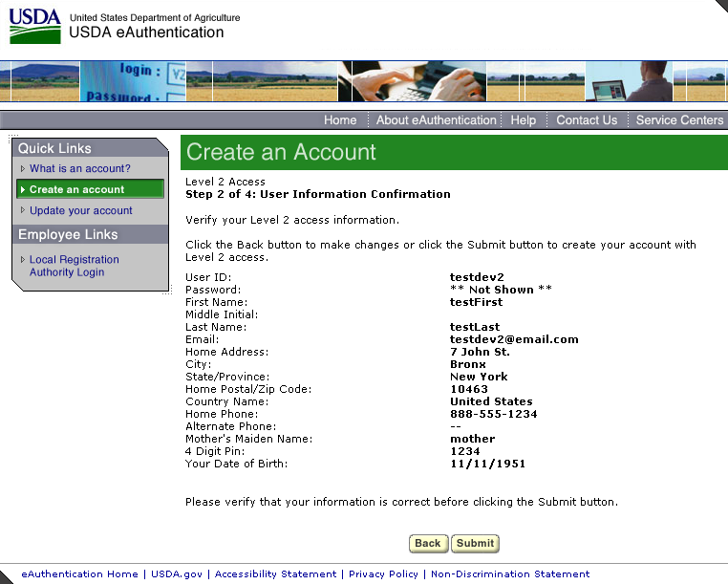
Task: Click first name value 'testFirst'
Action: tap(477, 302)
